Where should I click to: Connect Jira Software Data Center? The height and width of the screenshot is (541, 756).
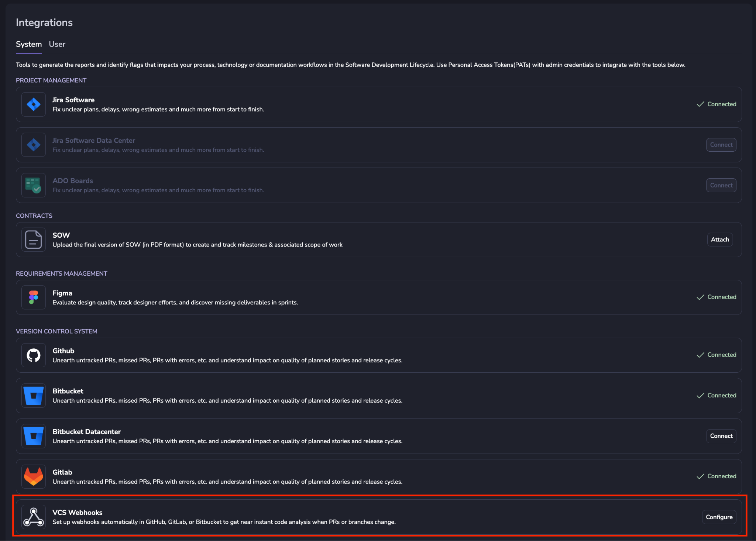tap(721, 145)
